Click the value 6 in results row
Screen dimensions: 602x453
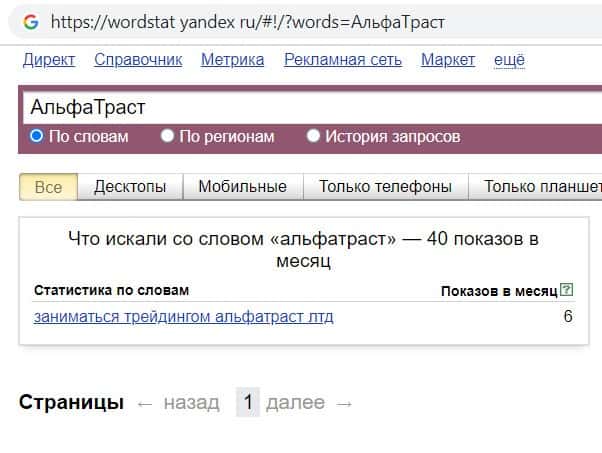click(568, 316)
